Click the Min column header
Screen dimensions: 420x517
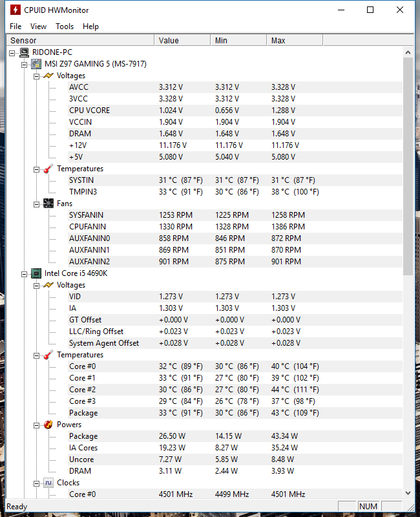point(238,40)
